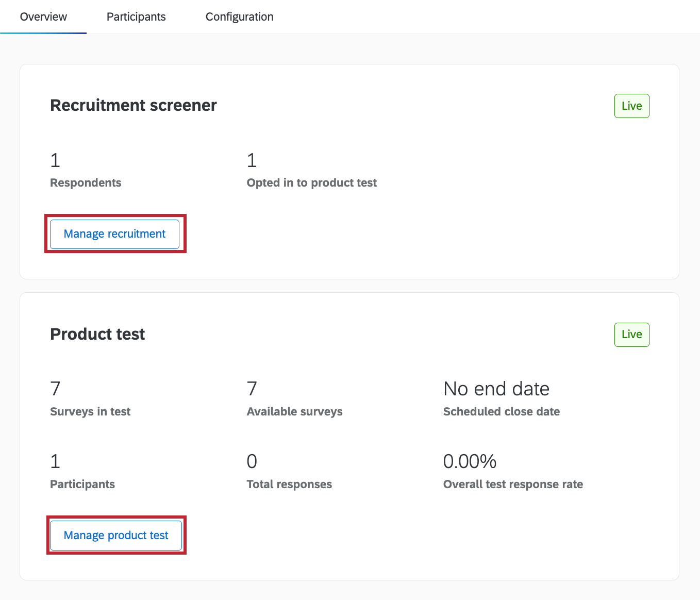The image size is (700, 600).
Task: Switch to the Participants tab
Action: click(x=136, y=16)
